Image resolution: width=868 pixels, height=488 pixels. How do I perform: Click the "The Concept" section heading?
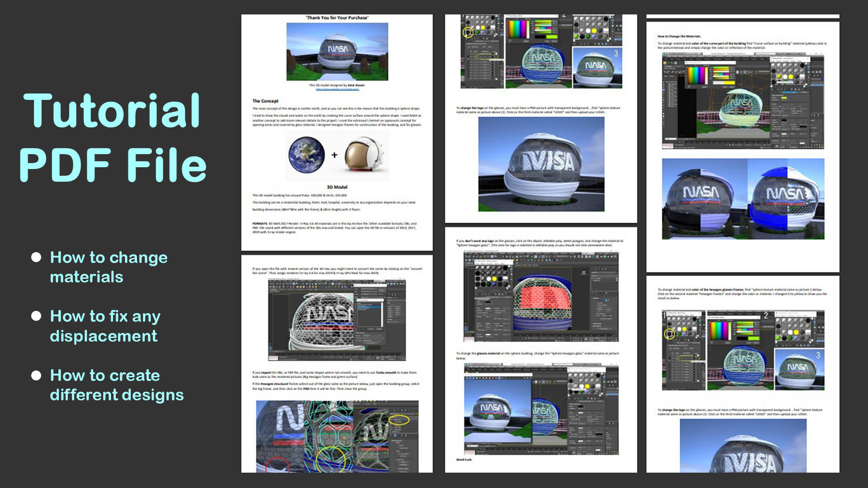265,101
